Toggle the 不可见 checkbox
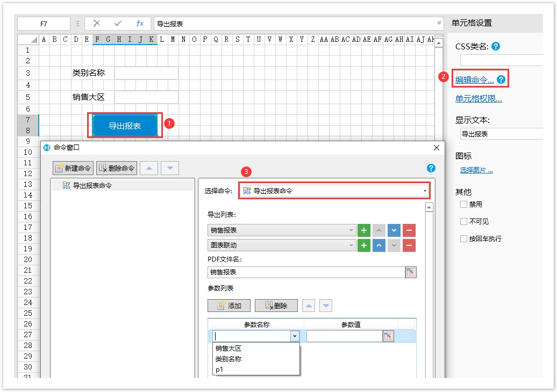Screen dimensions: 557x392 pyautogui.click(x=463, y=222)
